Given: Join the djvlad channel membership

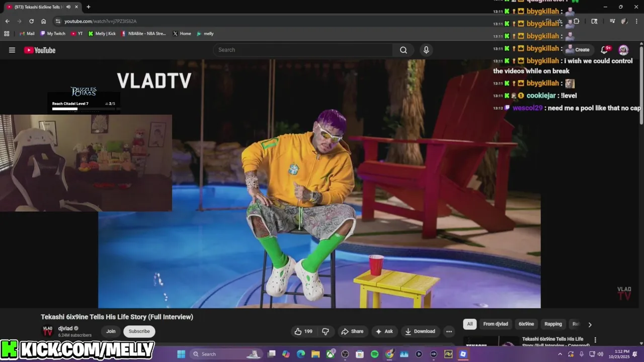Looking at the screenshot, I should click(x=111, y=331).
